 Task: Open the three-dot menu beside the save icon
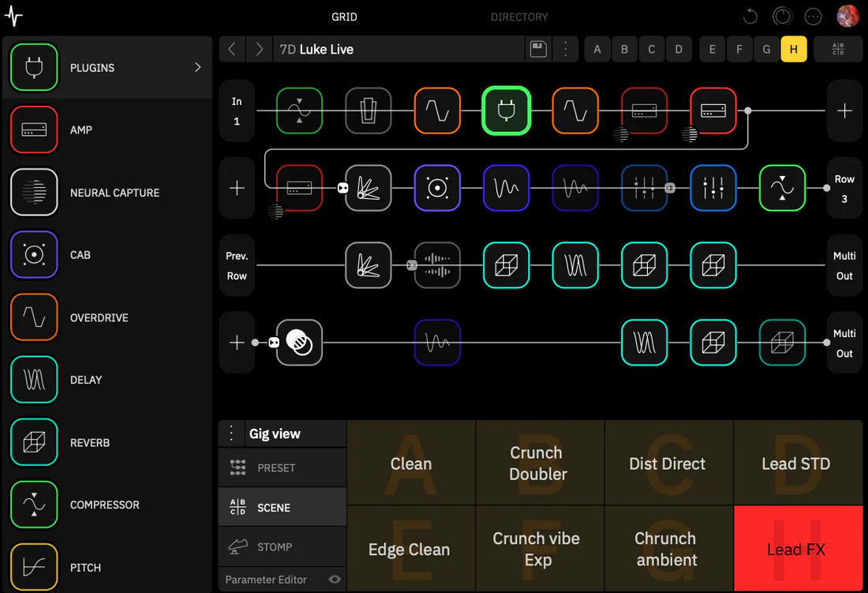(565, 49)
